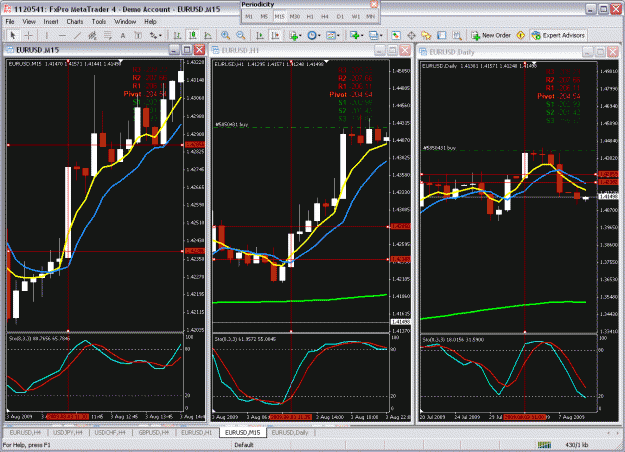This screenshot has width=625, height=452.
Task: Switch to line chart display
Action: click(x=208, y=35)
